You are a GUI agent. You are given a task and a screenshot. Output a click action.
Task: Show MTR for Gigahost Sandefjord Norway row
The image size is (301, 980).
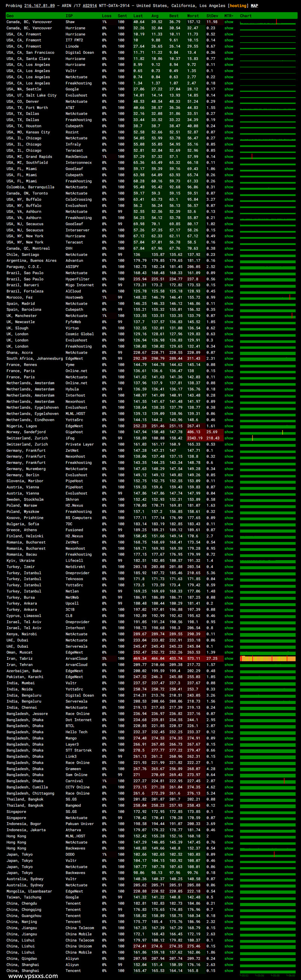(x=229, y=432)
